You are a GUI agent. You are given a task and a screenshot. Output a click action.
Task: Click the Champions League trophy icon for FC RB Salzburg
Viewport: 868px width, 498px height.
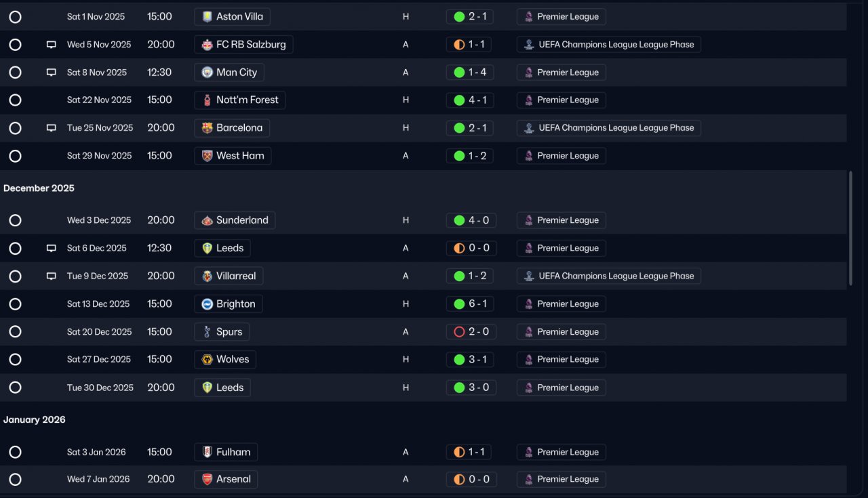pos(529,45)
